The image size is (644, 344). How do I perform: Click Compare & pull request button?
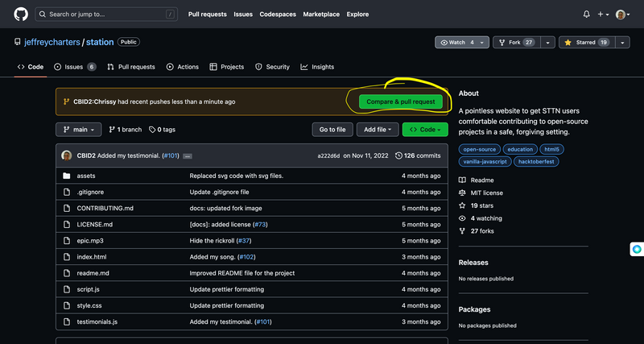pos(400,102)
